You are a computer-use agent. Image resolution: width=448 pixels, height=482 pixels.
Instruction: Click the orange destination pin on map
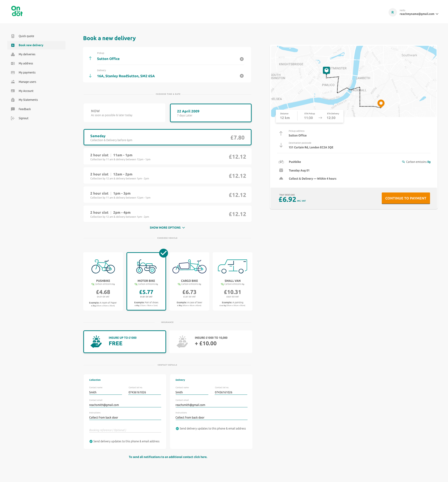pyautogui.click(x=381, y=103)
